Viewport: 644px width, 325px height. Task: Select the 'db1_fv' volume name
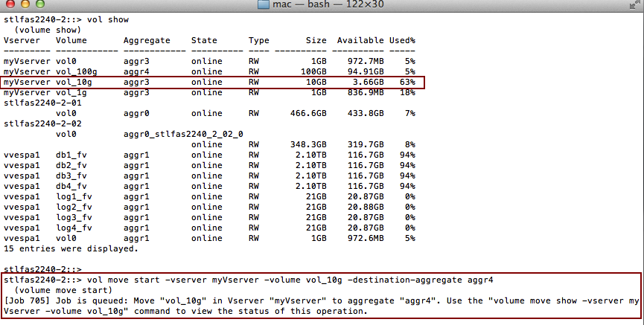click(x=71, y=155)
